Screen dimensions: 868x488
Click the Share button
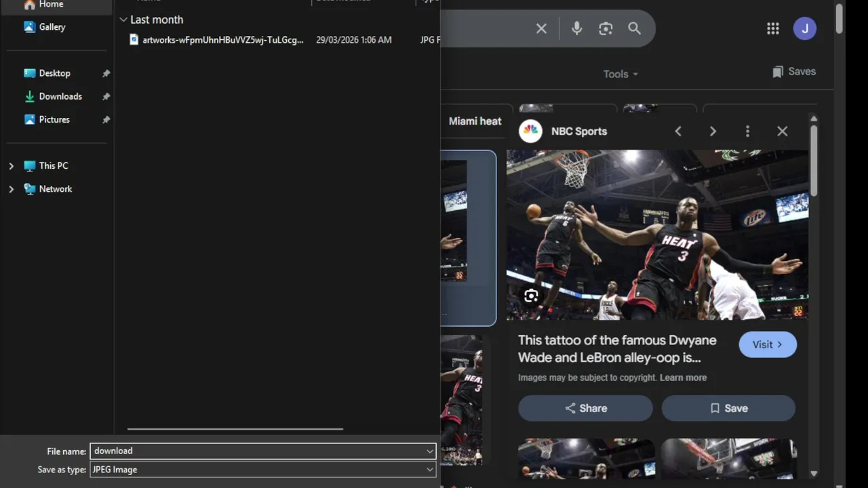click(585, 408)
